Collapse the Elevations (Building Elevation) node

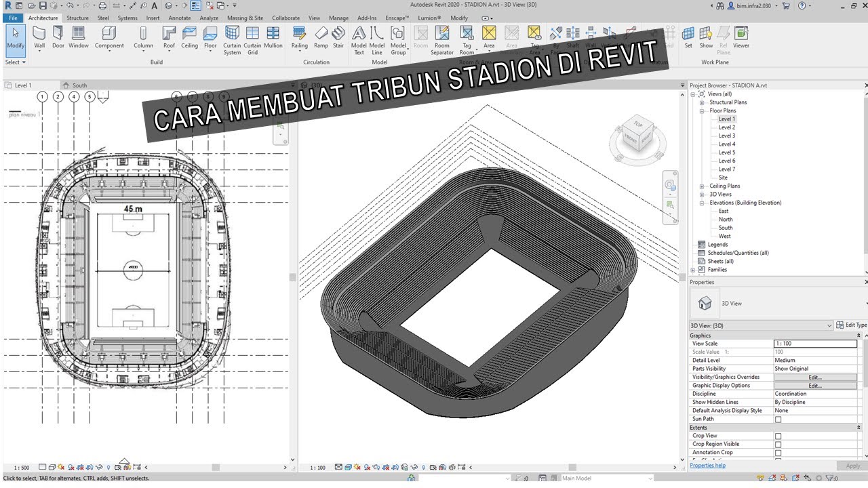[x=703, y=203]
